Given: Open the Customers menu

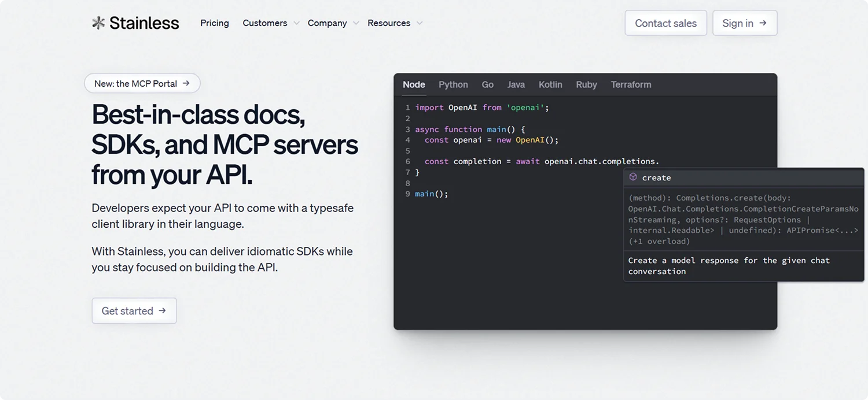Looking at the screenshot, I should (265, 23).
